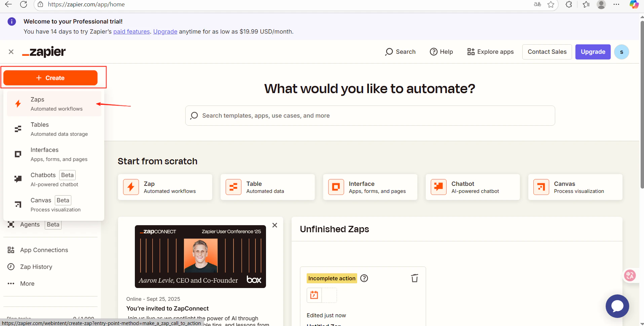Viewport: 644px width, 326px height.
Task: Open the Zap card icon under Start from scratch
Action: coord(131,187)
